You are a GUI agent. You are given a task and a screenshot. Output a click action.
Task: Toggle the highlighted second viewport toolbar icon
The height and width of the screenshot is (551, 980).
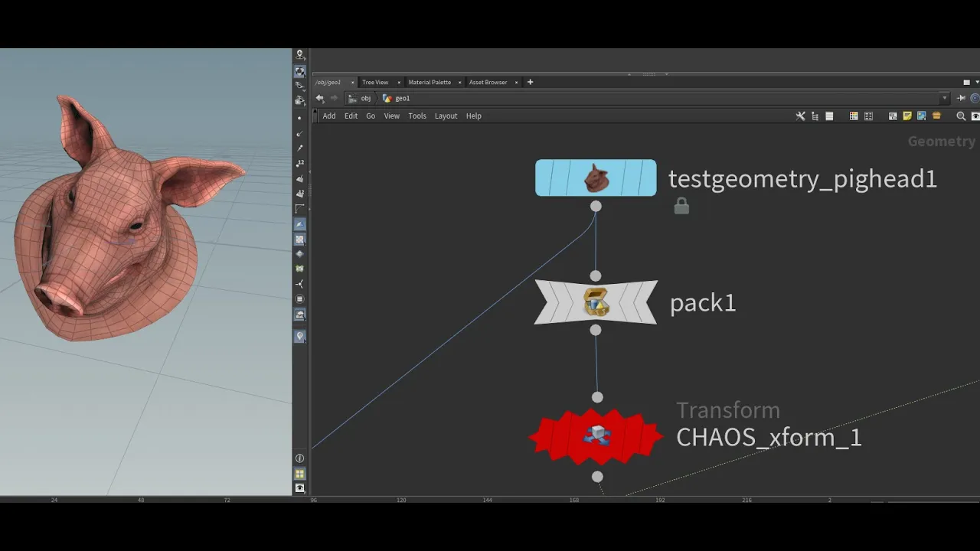tap(300, 70)
